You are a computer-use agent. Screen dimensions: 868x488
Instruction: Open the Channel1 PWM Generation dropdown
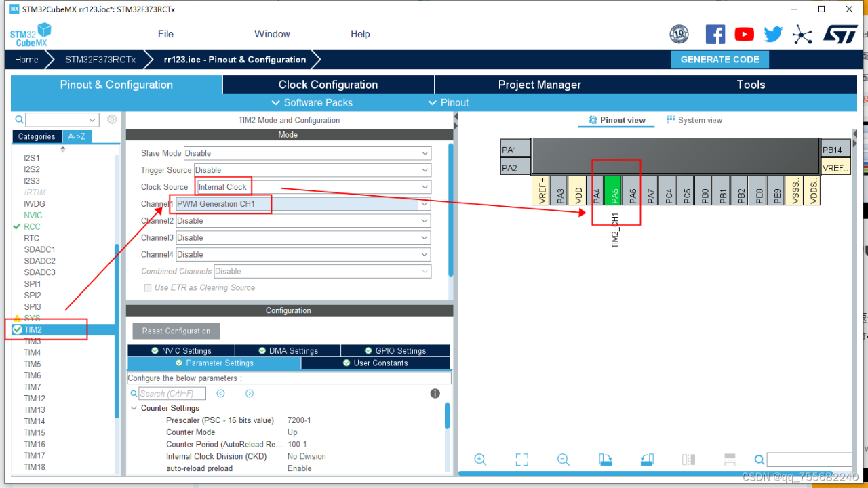pyautogui.click(x=303, y=204)
